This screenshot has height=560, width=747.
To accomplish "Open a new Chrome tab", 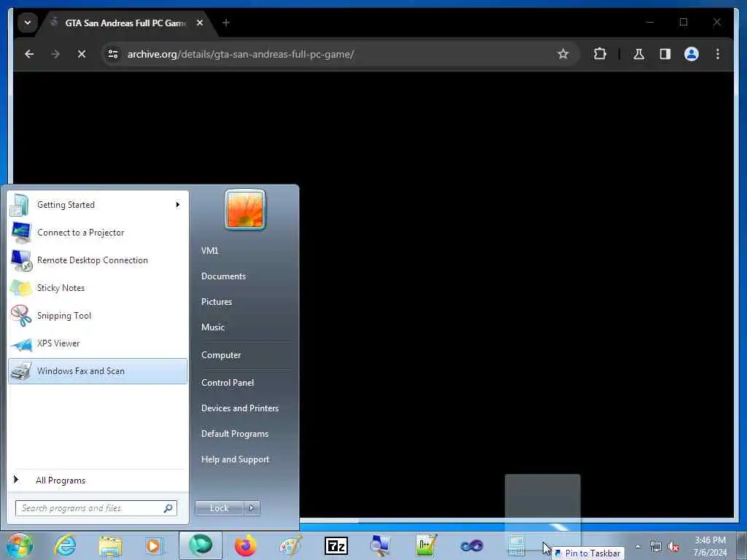I will (226, 23).
